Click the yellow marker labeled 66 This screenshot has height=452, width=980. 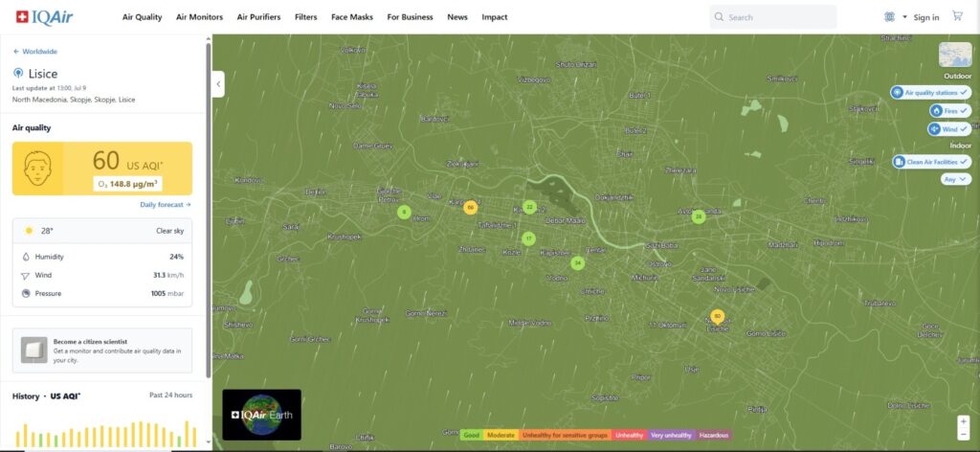tap(470, 207)
